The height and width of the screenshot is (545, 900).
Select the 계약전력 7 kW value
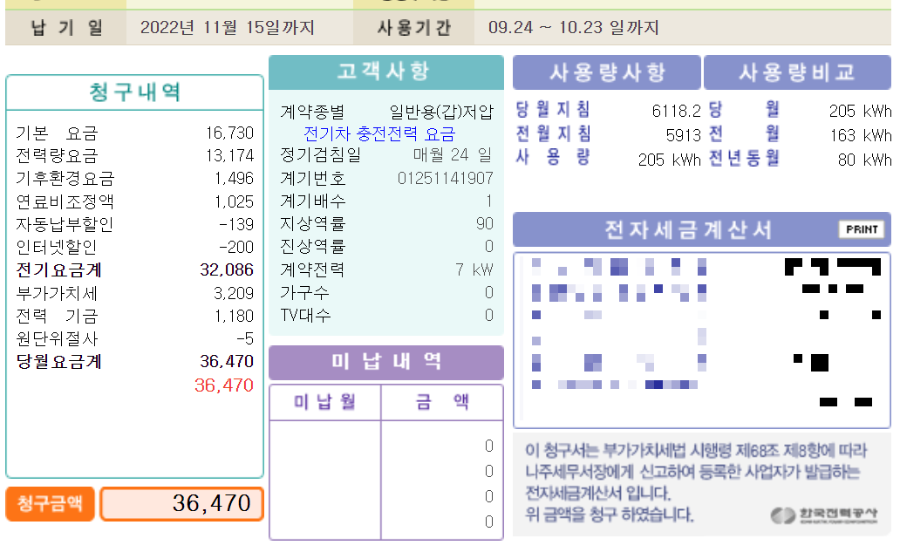click(474, 270)
